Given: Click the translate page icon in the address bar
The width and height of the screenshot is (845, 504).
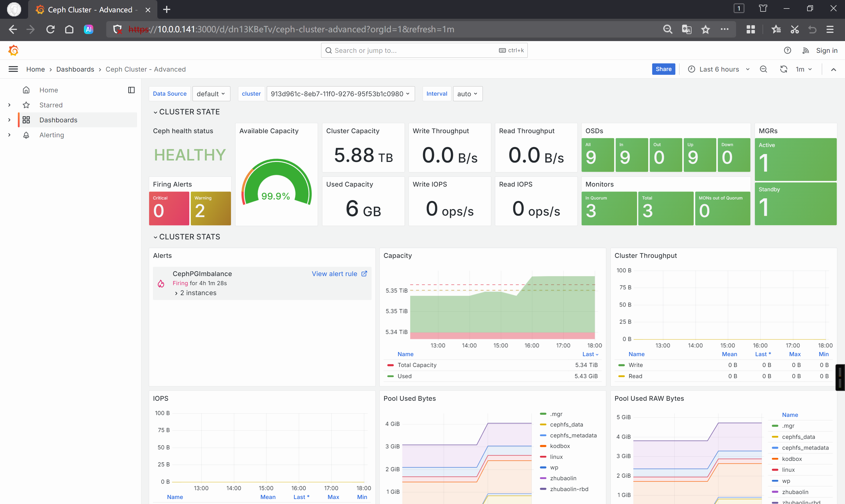Looking at the screenshot, I should click(687, 30).
